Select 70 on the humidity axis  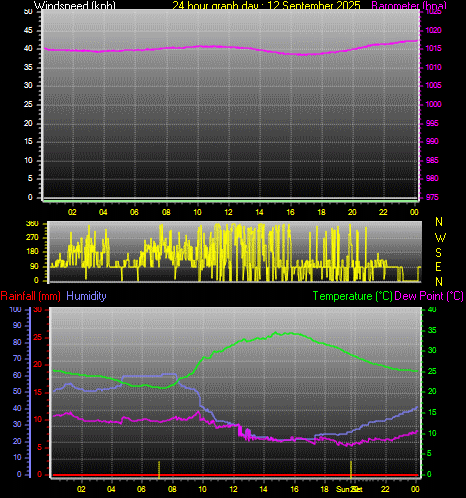17,358
